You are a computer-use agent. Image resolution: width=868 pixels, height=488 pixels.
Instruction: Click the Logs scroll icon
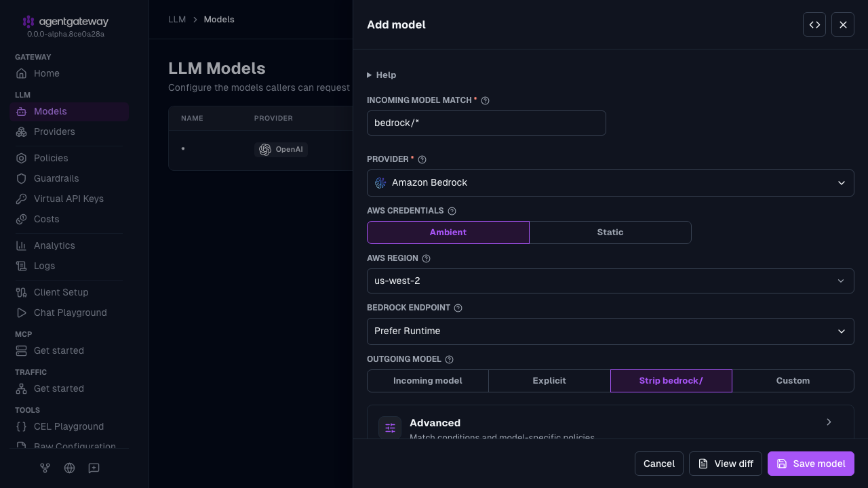(22, 266)
